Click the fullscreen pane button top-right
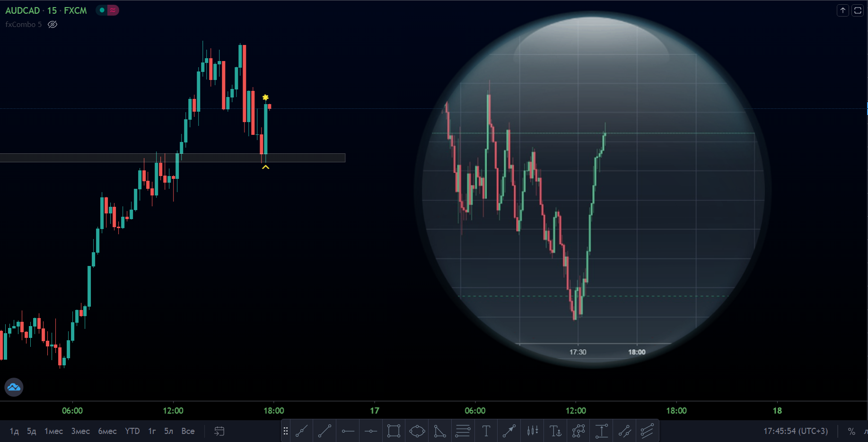This screenshot has width=868, height=442. [858, 10]
